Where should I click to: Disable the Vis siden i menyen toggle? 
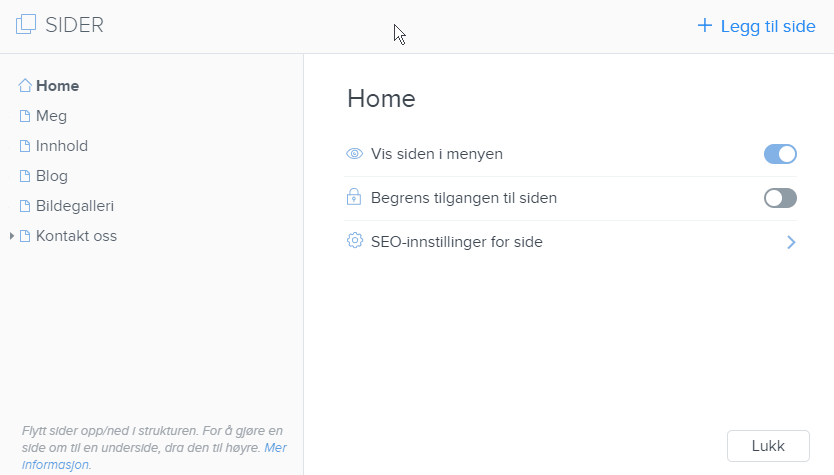click(x=780, y=154)
